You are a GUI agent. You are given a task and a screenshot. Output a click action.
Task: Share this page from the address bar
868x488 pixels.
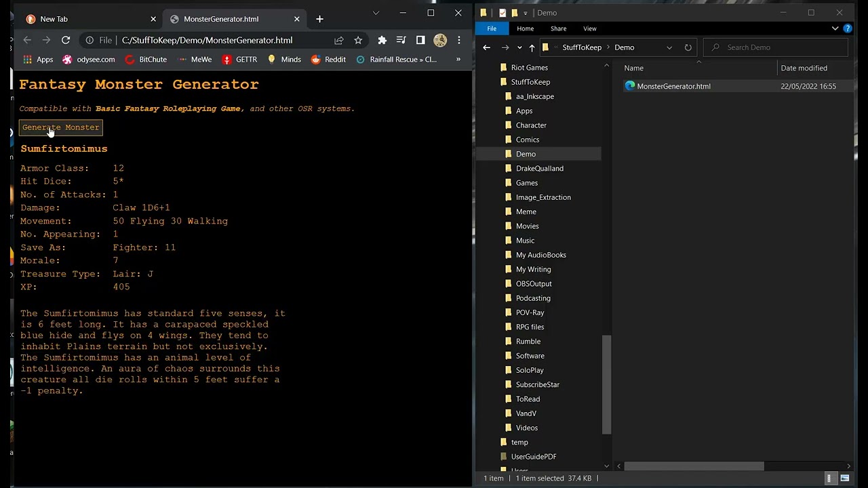tap(339, 40)
